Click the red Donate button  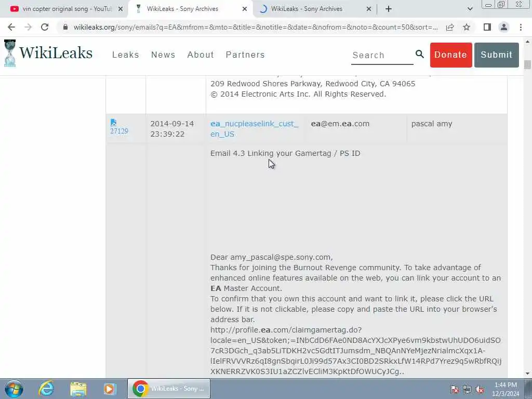coord(451,55)
